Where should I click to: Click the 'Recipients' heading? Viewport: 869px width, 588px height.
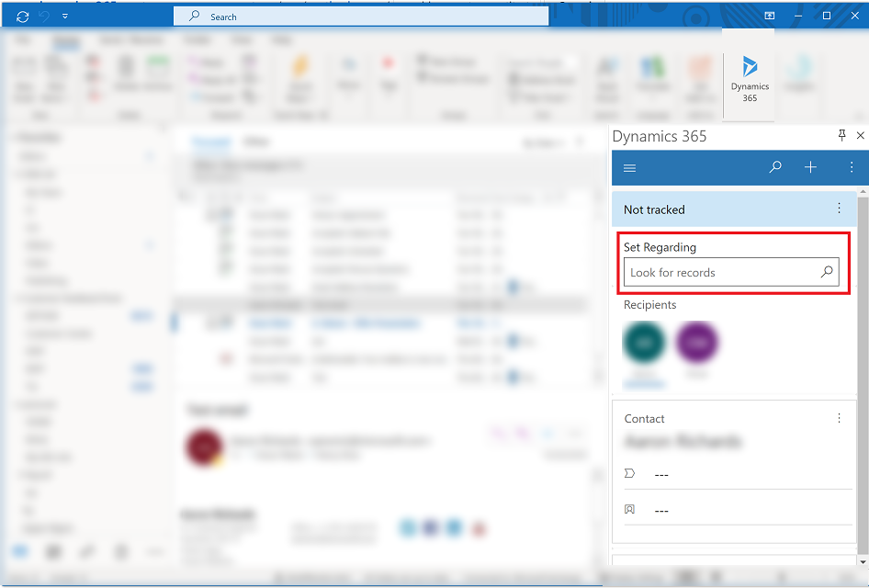(x=649, y=305)
